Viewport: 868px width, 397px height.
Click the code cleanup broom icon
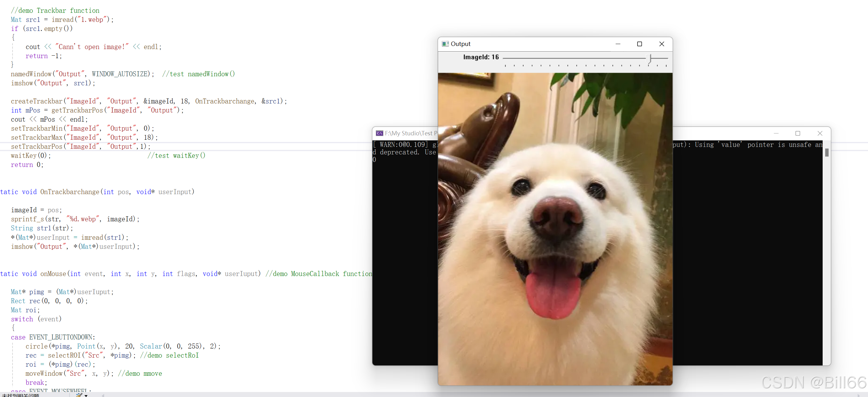[x=79, y=395]
